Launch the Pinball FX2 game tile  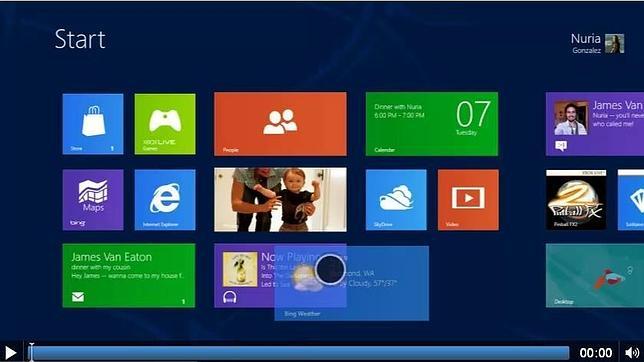click(x=576, y=200)
